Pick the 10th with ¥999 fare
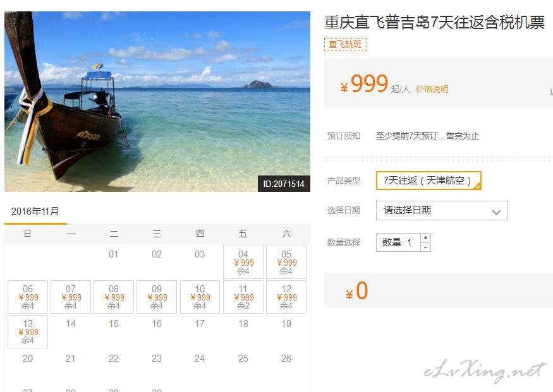 [200, 297]
